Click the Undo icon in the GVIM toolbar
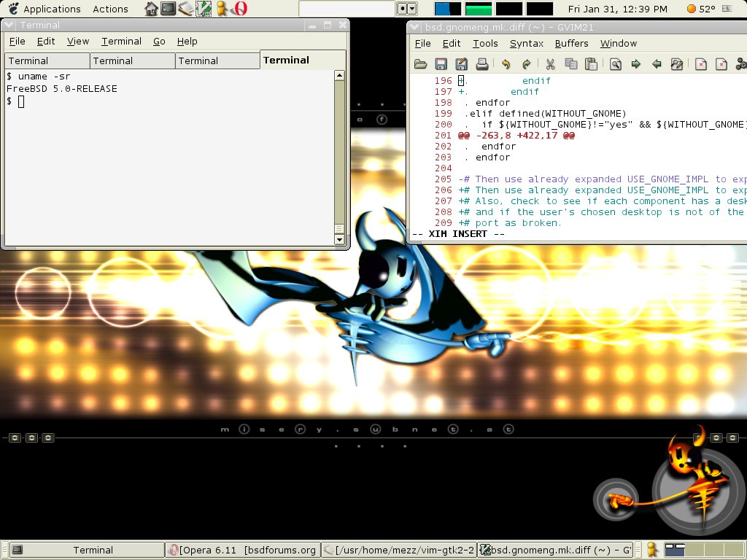Viewport: 747px width, 560px height. pyautogui.click(x=506, y=64)
